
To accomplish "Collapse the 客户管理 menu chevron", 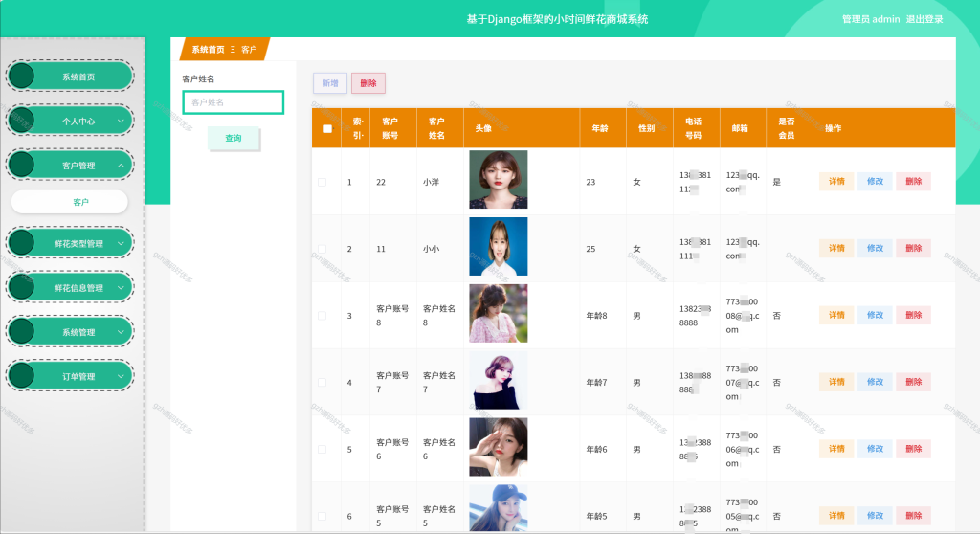I will pos(121,165).
